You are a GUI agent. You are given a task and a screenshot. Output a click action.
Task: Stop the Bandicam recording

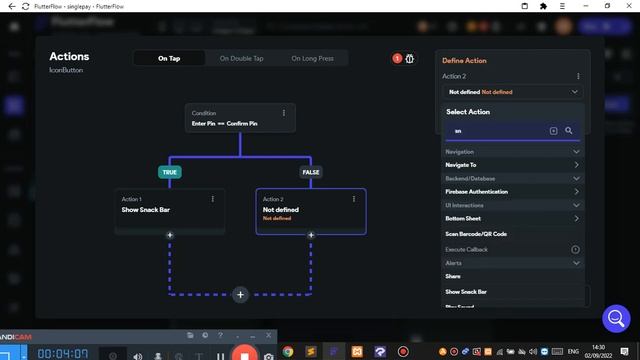click(x=244, y=353)
